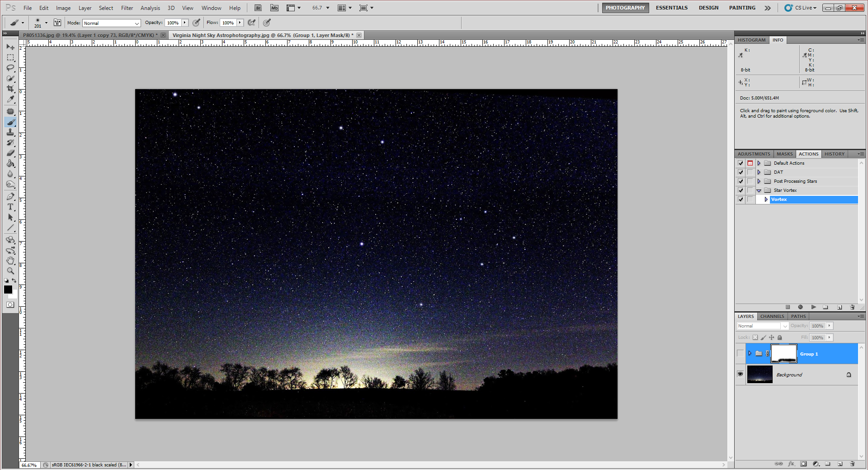Open the Image menu

pyautogui.click(x=63, y=8)
